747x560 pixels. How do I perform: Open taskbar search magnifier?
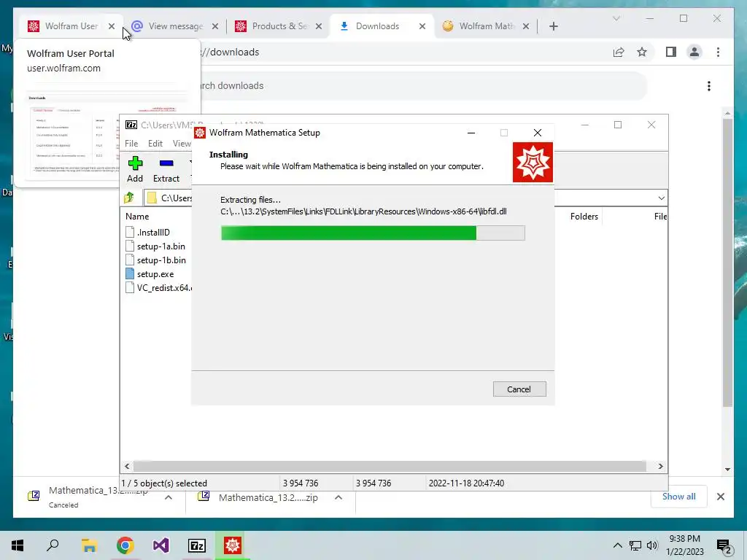pos(53,545)
